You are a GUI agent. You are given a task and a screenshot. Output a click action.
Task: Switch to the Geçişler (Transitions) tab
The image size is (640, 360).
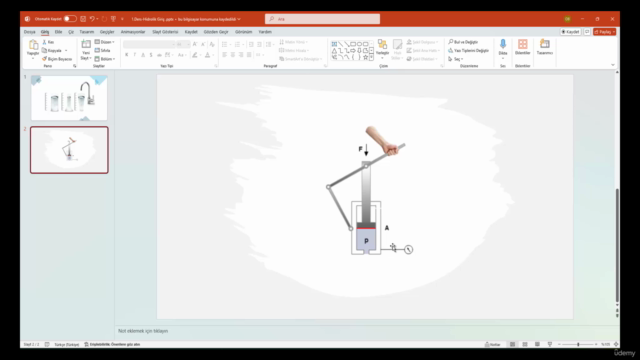pyautogui.click(x=107, y=32)
